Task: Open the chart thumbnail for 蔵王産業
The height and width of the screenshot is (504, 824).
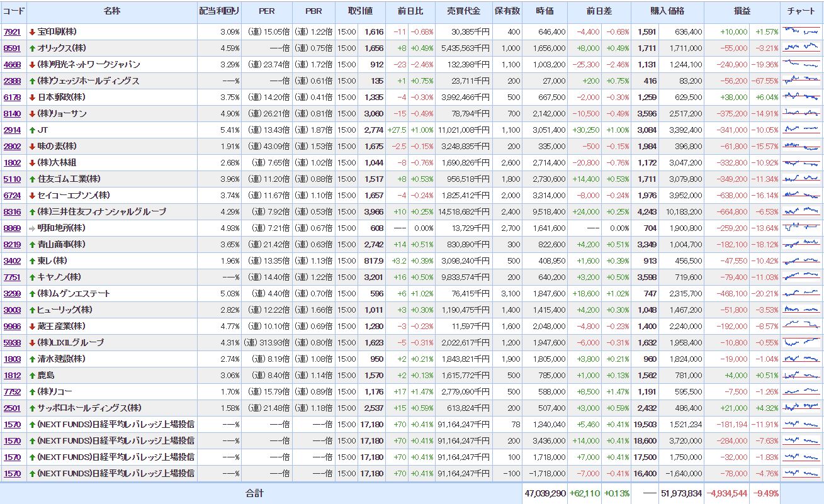Action: [801, 326]
